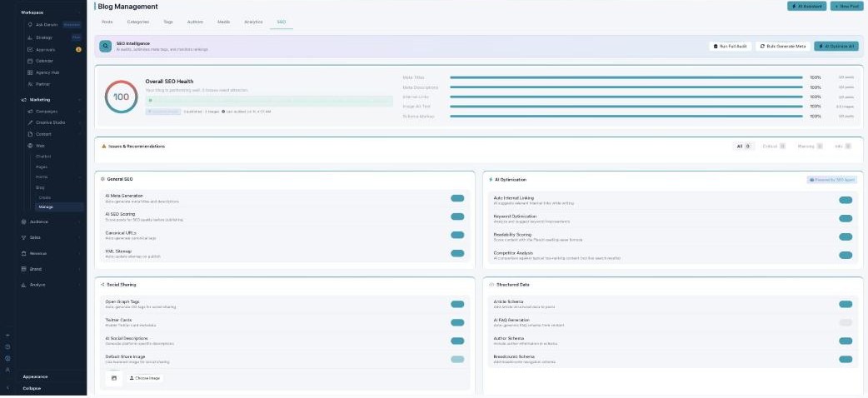The width and height of the screenshot is (868, 398).
Task: Click the New Post button
Action: [x=846, y=6]
